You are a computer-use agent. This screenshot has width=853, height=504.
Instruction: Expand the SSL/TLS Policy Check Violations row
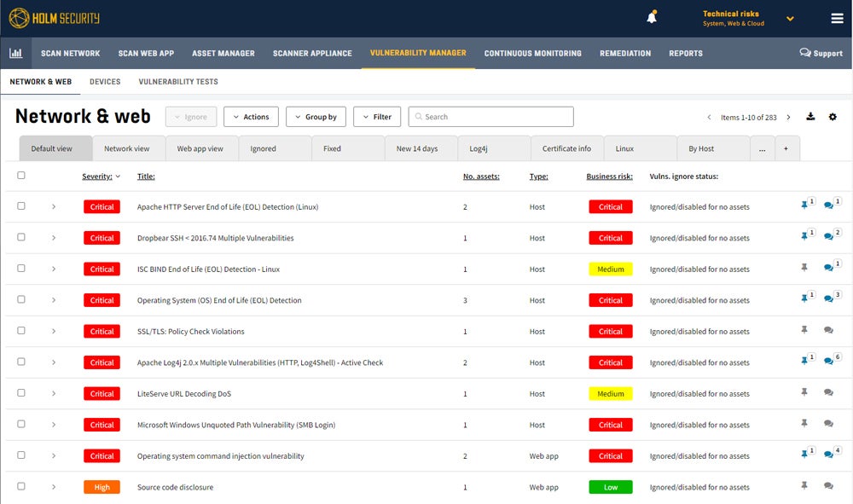[x=53, y=331]
